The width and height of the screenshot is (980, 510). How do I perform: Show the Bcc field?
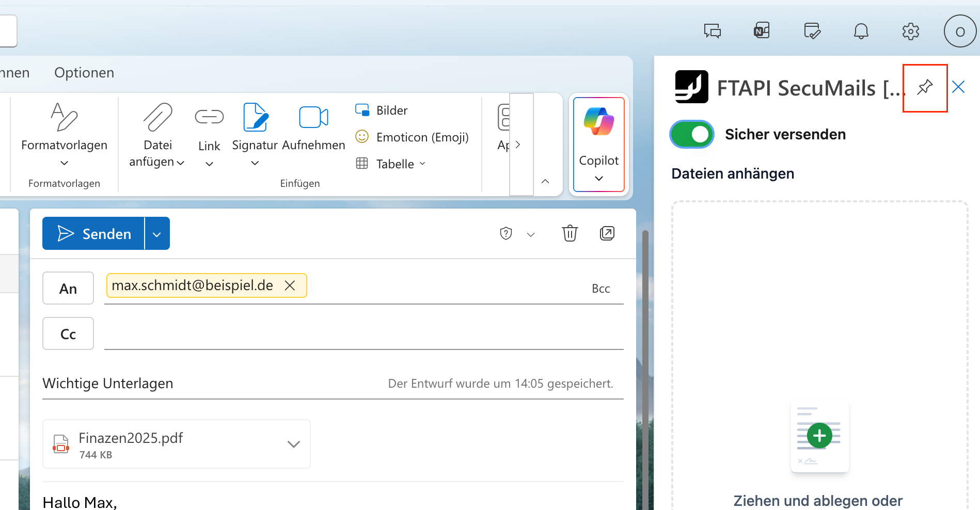(x=601, y=289)
